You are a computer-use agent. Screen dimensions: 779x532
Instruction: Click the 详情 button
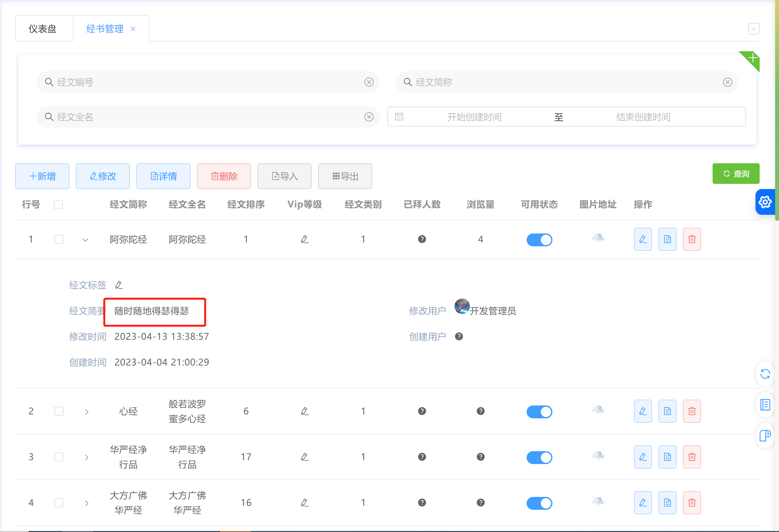pyautogui.click(x=163, y=176)
